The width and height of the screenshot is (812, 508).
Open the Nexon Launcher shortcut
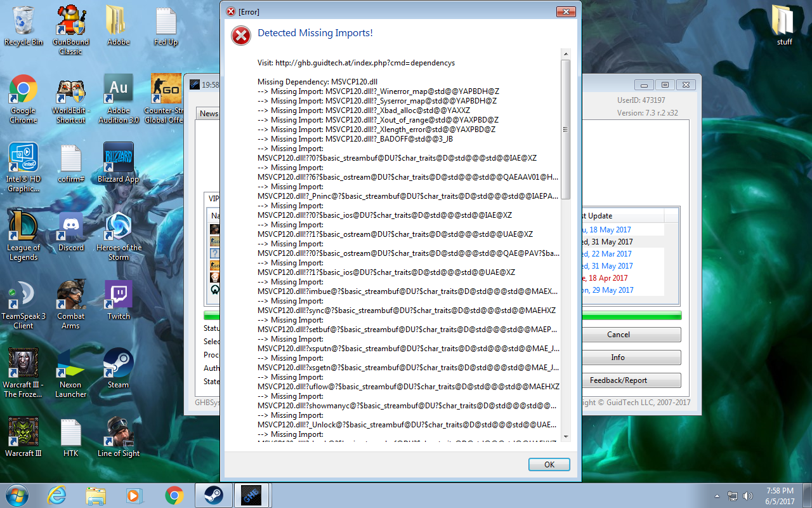71,373
